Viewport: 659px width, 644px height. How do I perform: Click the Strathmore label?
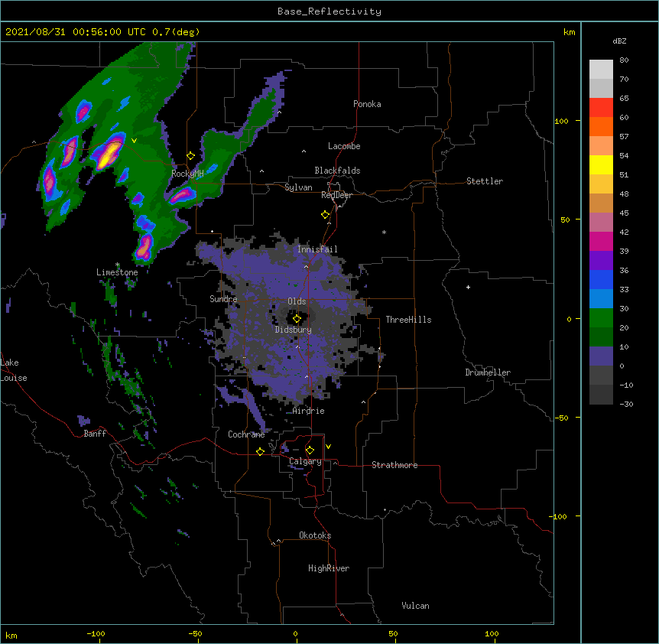394,465
